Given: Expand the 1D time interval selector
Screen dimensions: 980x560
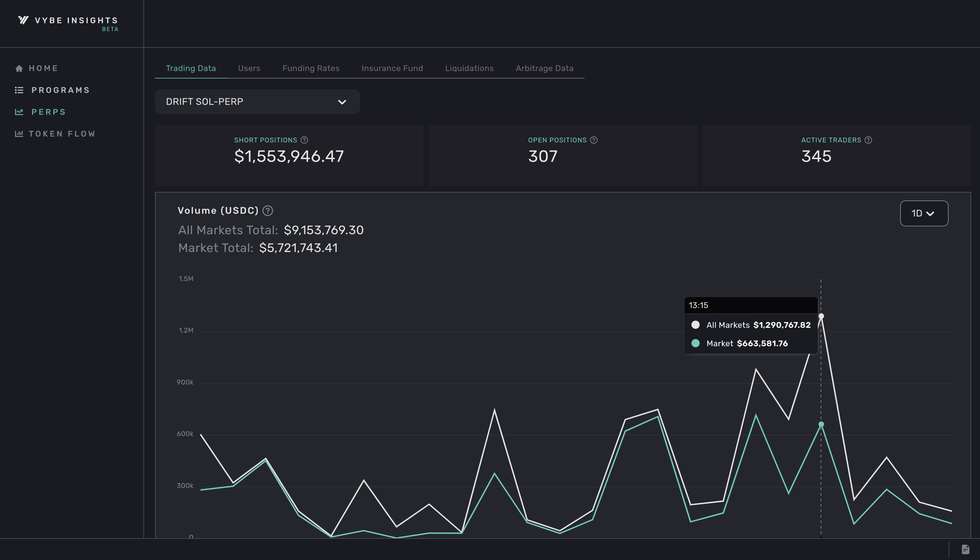Looking at the screenshot, I should (924, 213).
